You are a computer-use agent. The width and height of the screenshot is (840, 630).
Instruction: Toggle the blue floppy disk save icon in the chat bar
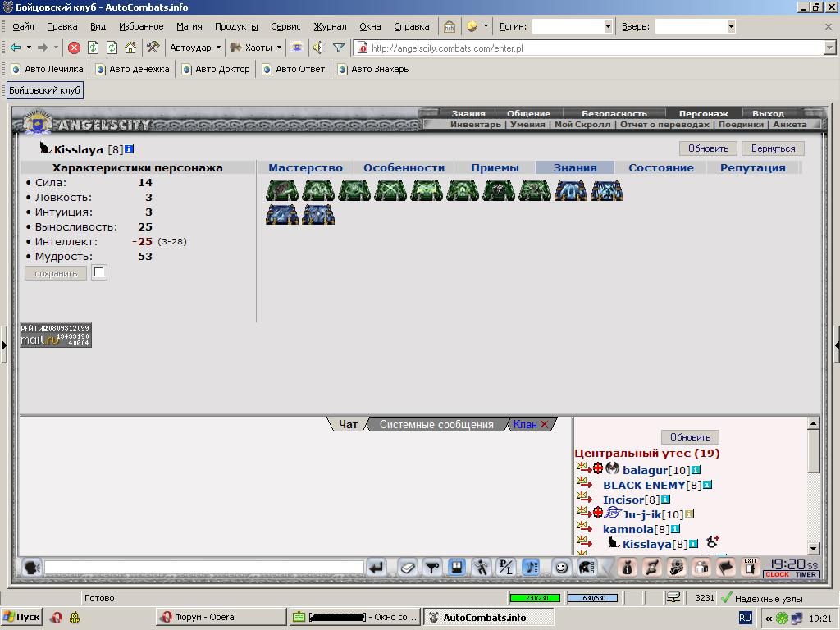[x=456, y=567]
